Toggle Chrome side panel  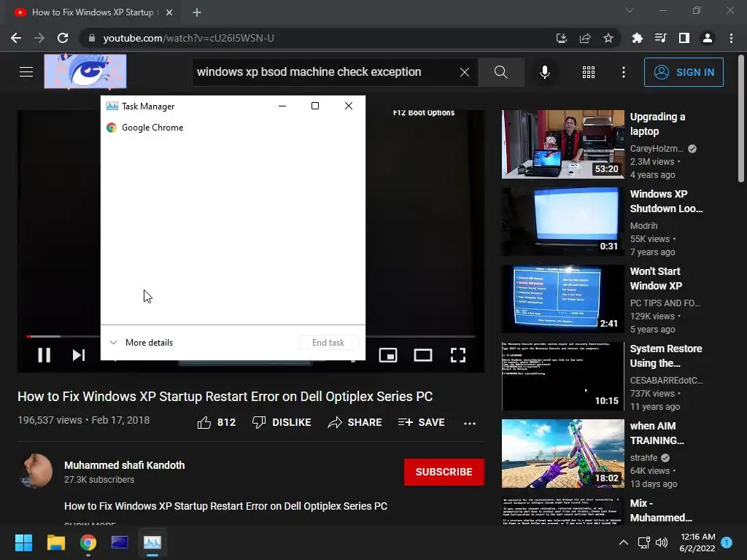[x=684, y=38]
